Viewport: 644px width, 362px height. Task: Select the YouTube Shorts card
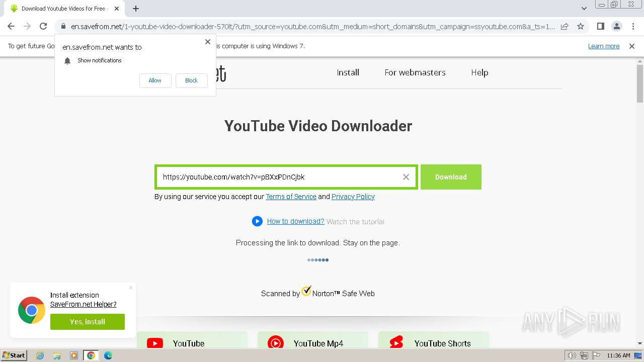click(x=434, y=340)
